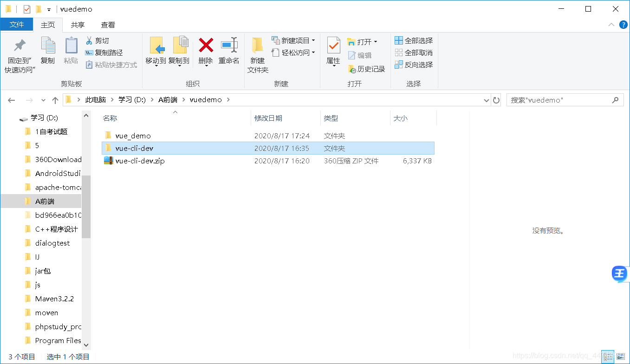
Task: Open dialogtest in the navigation pane
Action: (52, 243)
